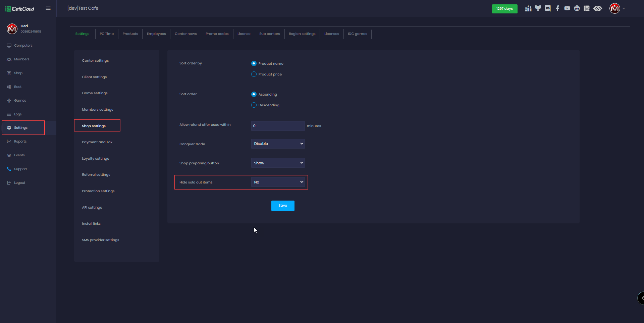Image resolution: width=644 pixels, height=323 pixels.
Task: Click the globe website icon
Action: (x=577, y=8)
